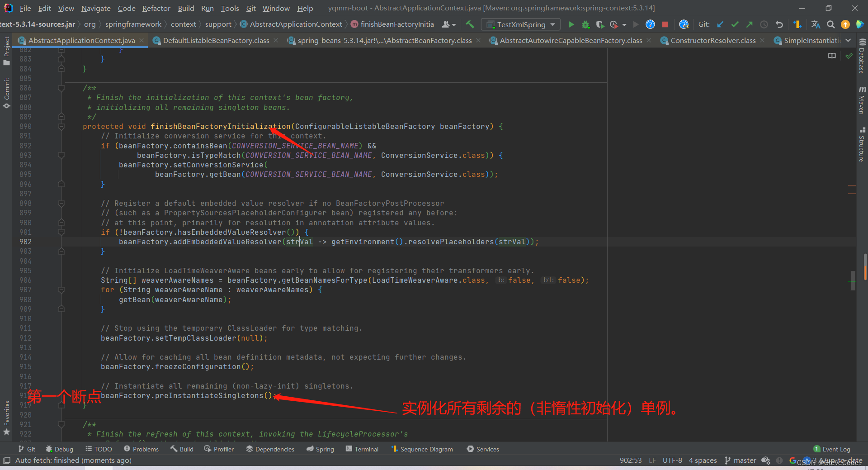Open the File menu

25,8
